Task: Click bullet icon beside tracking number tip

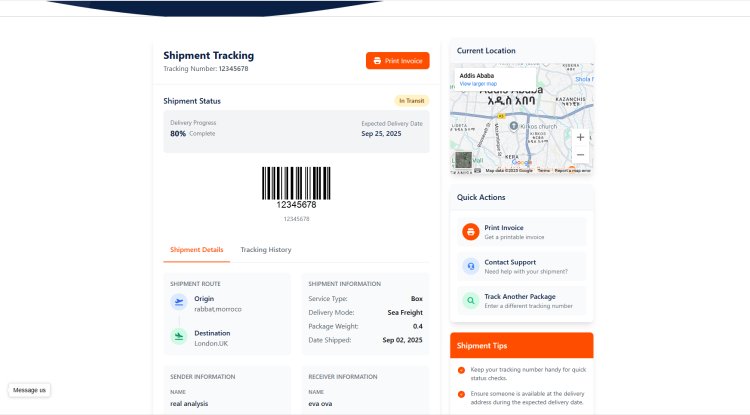Action: [462, 370]
